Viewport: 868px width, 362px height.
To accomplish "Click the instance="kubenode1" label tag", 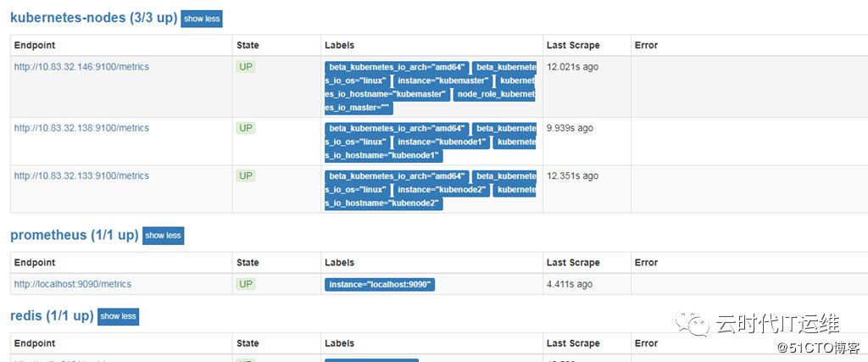I will pos(442,142).
